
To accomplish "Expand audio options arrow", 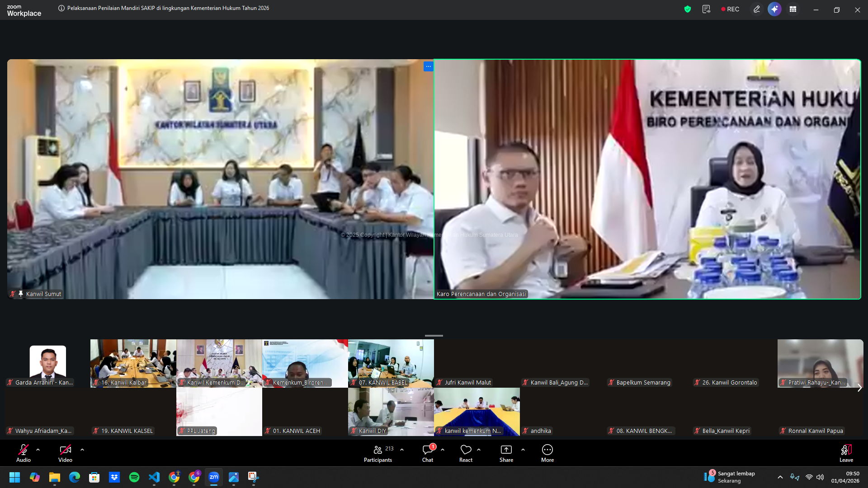I will [x=38, y=450].
